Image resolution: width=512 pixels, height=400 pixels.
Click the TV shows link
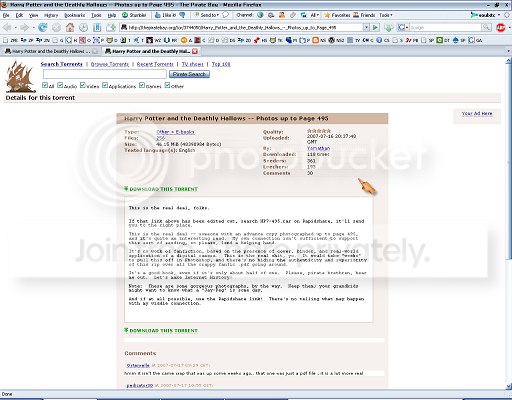tap(193, 64)
